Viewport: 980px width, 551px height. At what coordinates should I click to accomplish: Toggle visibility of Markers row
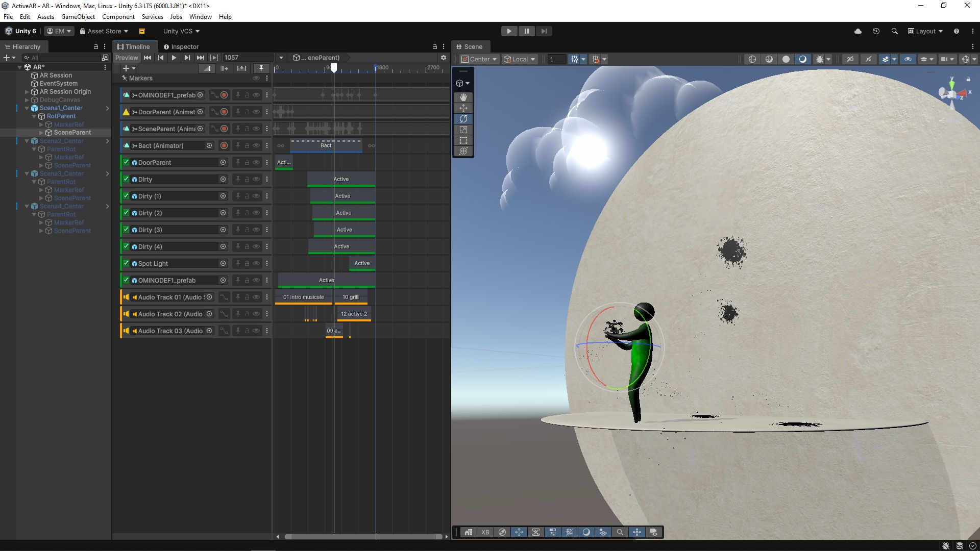coord(256,78)
